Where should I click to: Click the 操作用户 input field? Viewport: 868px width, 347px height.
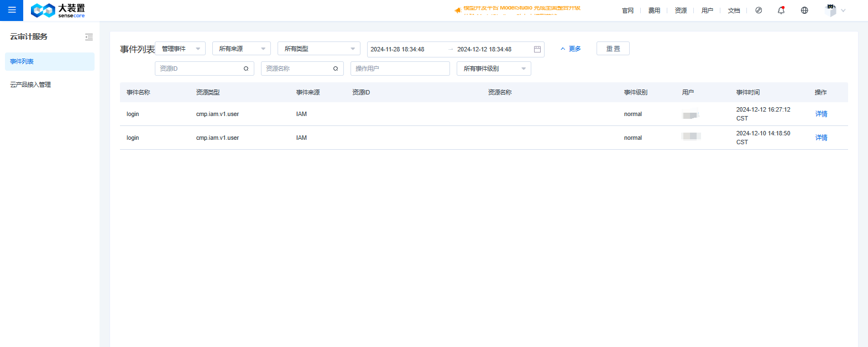pos(400,69)
